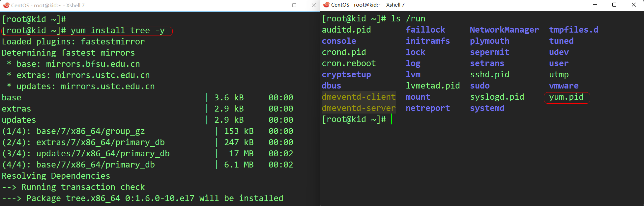The width and height of the screenshot is (644, 206).
Task: Click 'Package tree.x86_64' will be installed line
Action: click(143, 198)
